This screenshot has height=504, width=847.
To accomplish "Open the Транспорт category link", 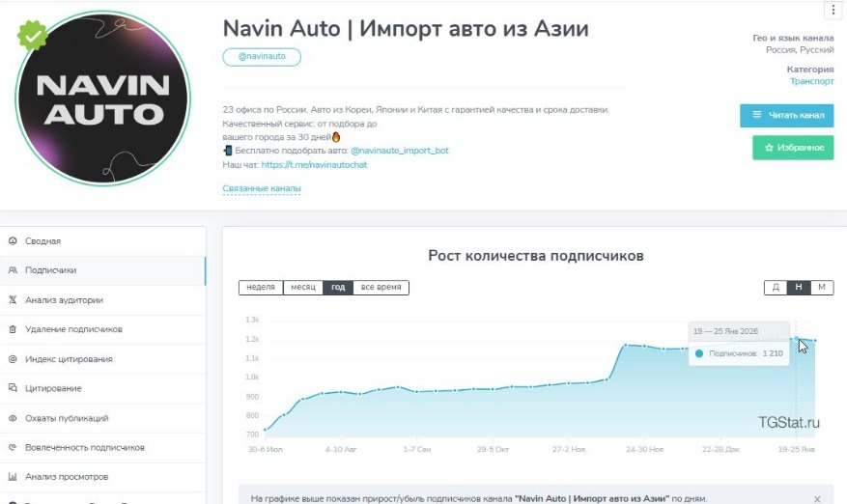I will (812, 81).
